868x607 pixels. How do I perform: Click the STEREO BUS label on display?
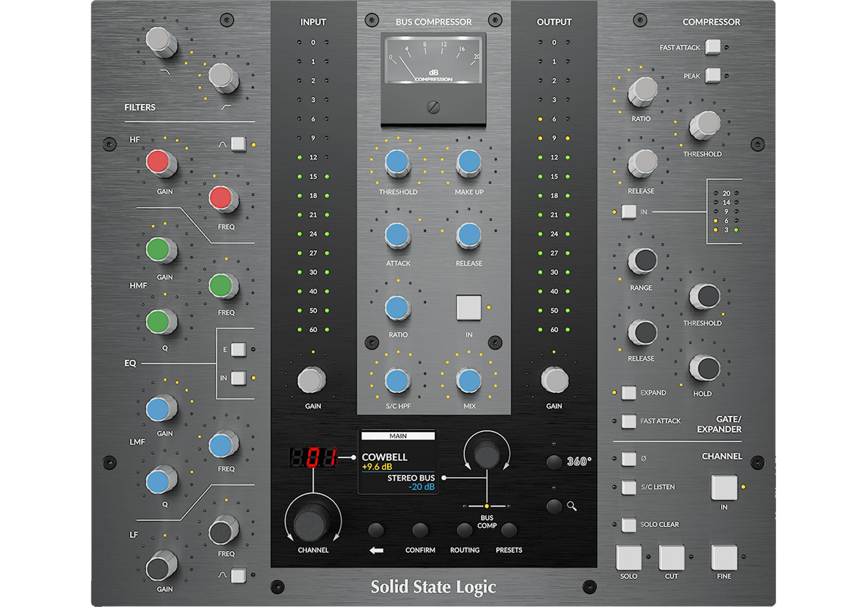click(x=411, y=478)
